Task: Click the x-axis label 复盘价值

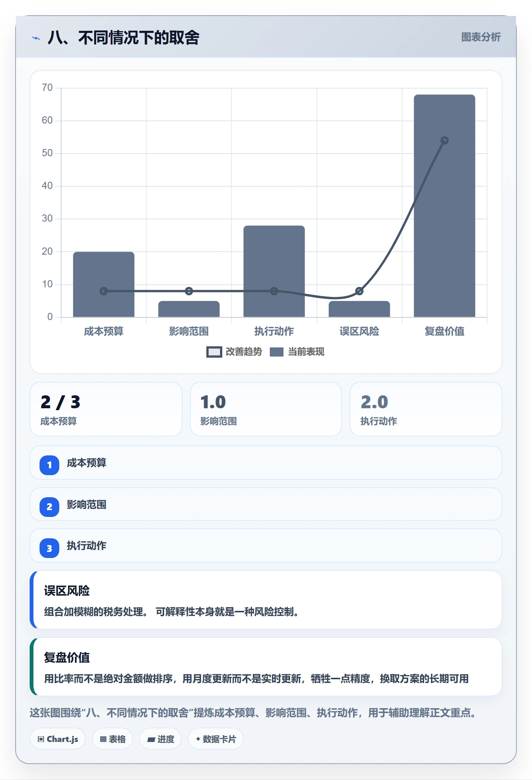Action: pyautogui.click(x=445, y=331)
